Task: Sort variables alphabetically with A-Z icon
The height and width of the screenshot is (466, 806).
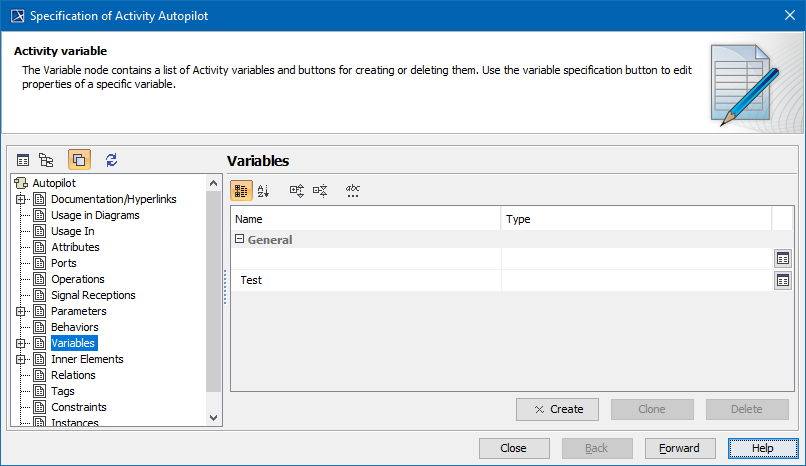Action: tap(264, 190)
